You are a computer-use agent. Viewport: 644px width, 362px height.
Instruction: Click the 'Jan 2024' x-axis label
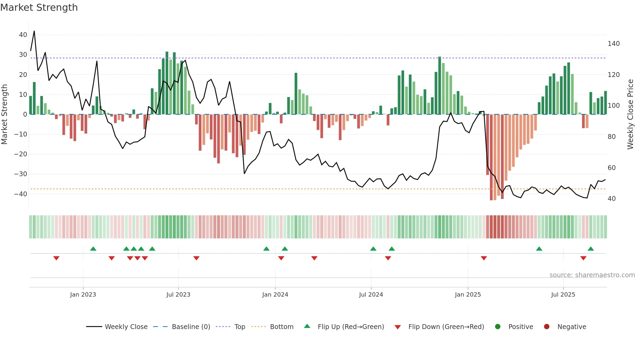pyautogui.click(x=275, y=294)
